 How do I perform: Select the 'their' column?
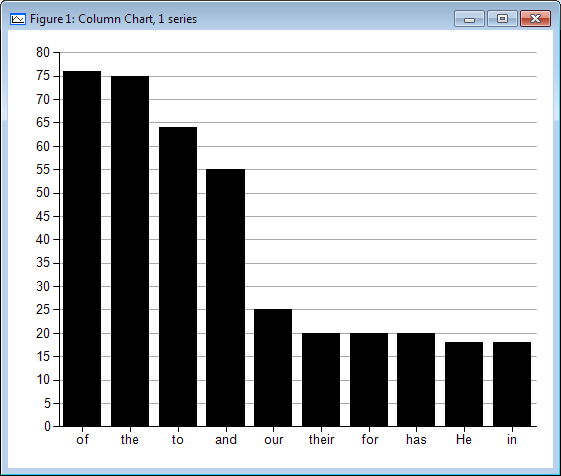(x=321, y=380)
